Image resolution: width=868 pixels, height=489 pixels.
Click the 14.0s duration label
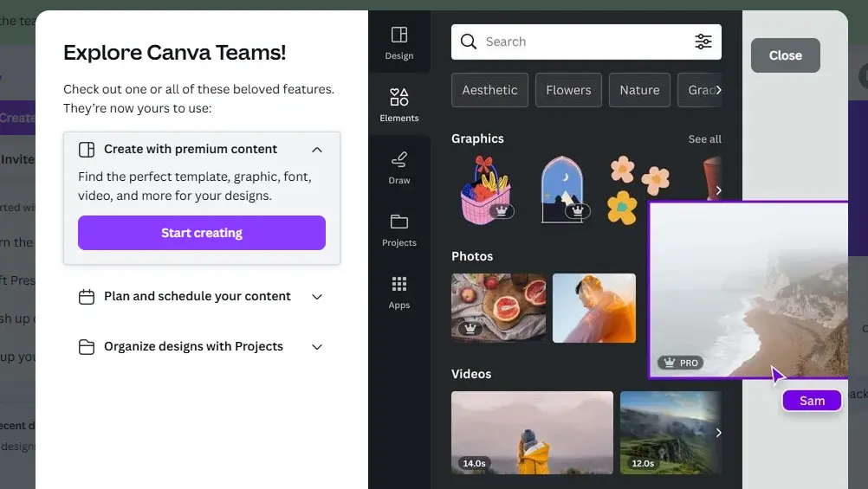475,463
